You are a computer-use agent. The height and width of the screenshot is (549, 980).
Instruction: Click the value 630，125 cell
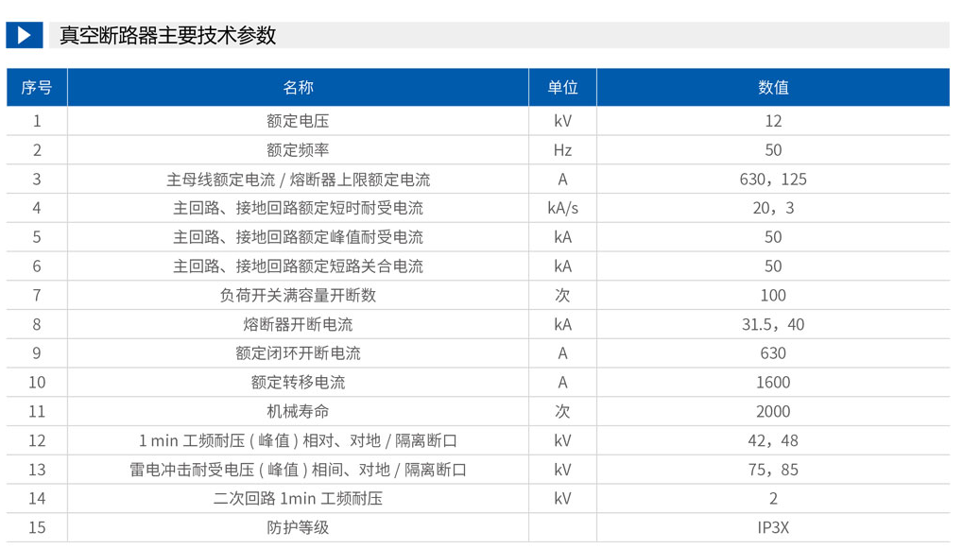click(x=773, y=180)
